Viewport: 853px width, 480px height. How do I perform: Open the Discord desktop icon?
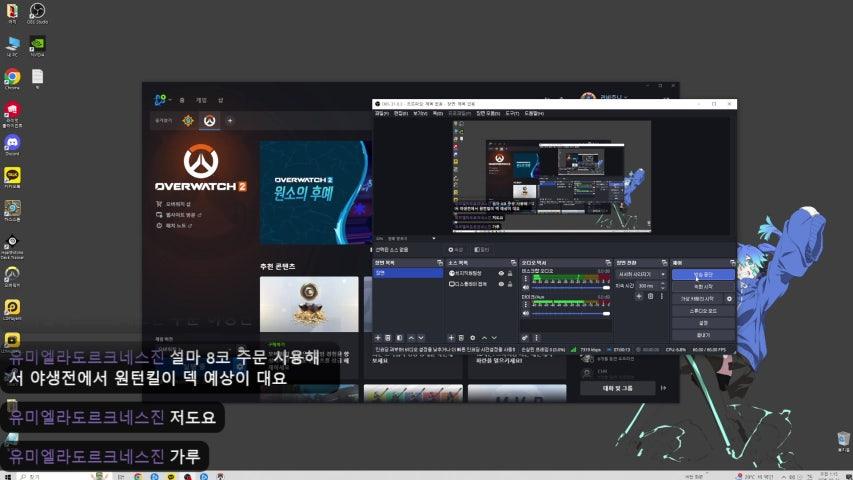[x=12, y=145]
